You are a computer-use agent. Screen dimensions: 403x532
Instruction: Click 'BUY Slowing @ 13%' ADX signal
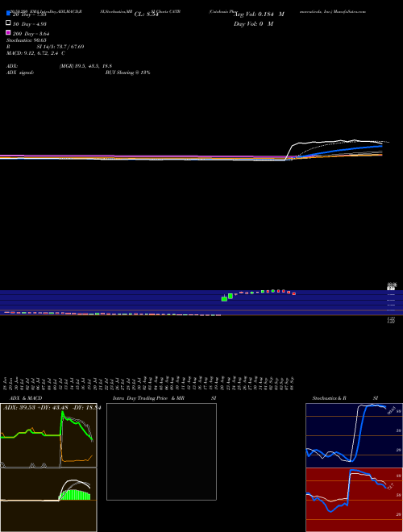[x=127, y=73]
